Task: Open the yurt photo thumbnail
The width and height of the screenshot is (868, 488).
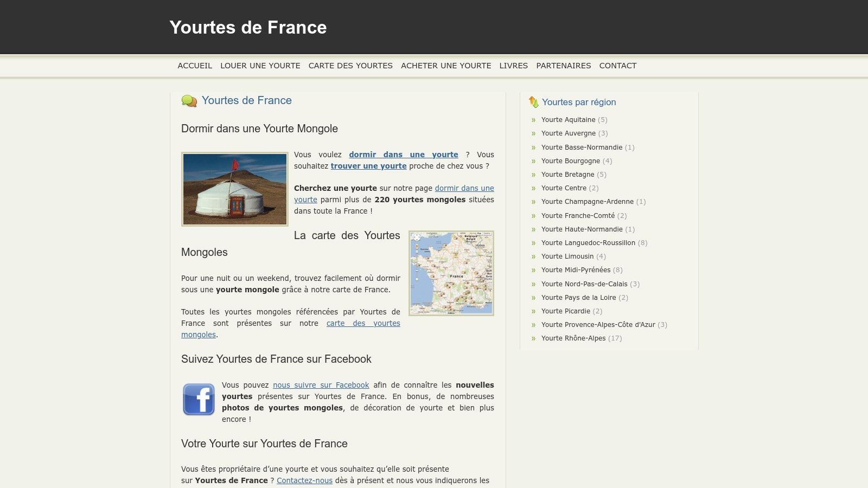Action: [x=235, y=189]
